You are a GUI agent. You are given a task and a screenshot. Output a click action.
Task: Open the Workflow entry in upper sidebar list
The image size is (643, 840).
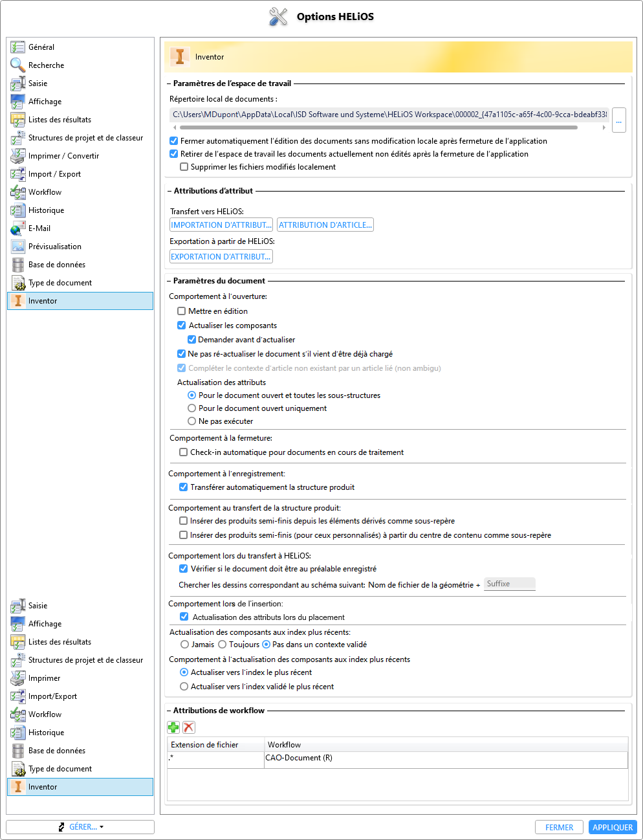pos(80,192)
